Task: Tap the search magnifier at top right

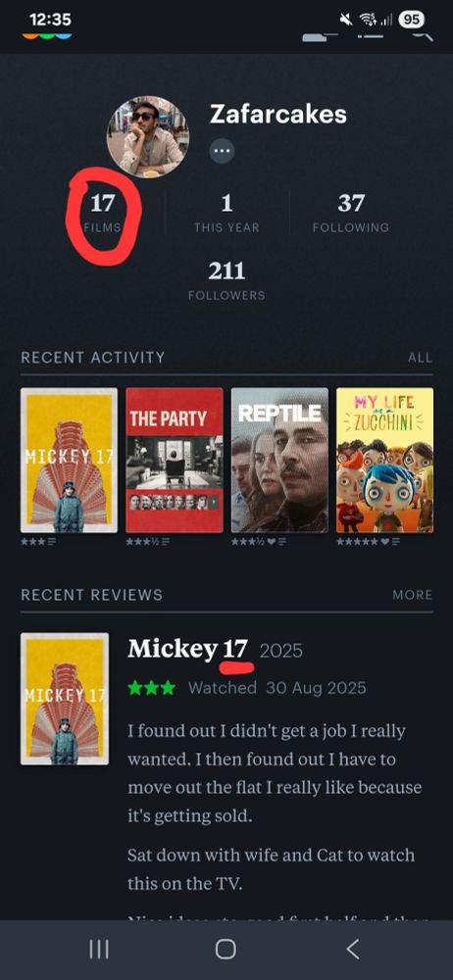Action: [423, 33]
